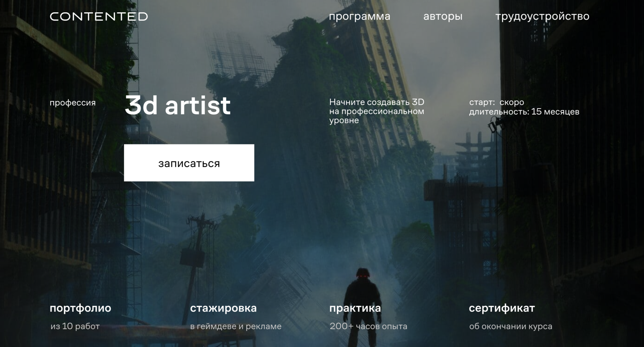Click the длительность: 15 месяцев text
Image resolution: width=644 pixels, height=347 pixels.
(524, 112)
